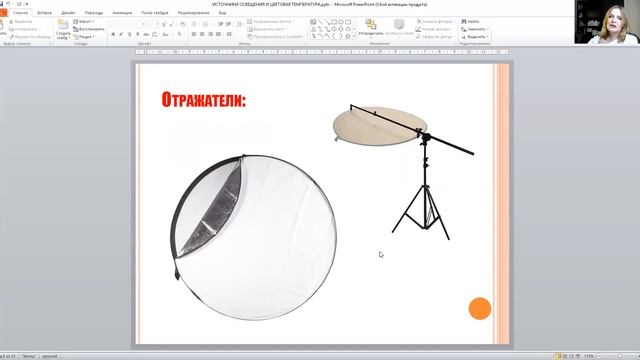
Task: Decrease the list indent level
Action: click(220, 24)
